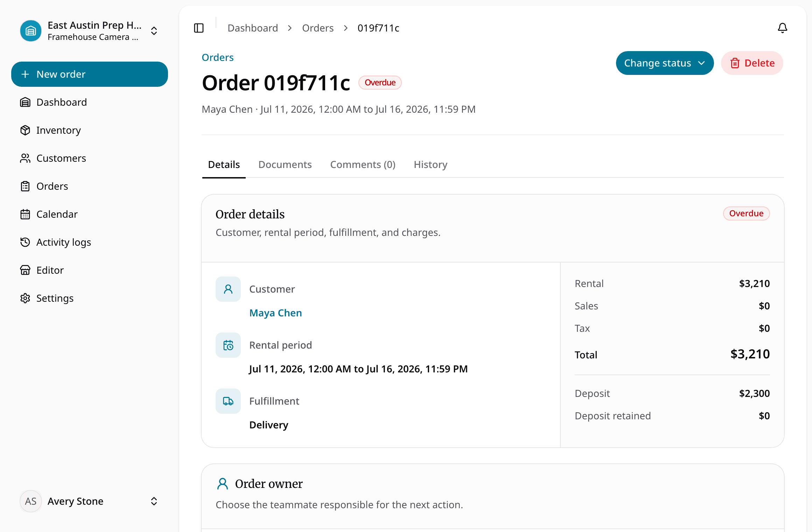Click the Order 019f711c heading
The image size is (812, 532).
276,83
